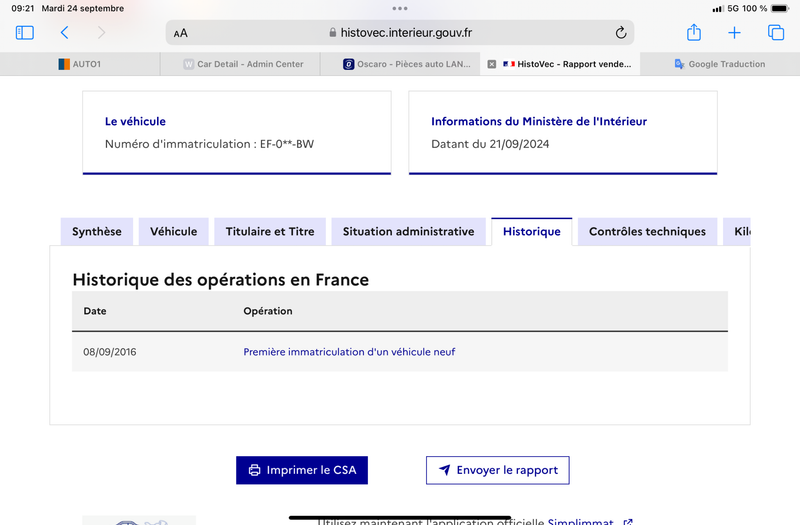Viewport: 800px width, 525px height.
Task: Click Informations du Ministère de l'Intérieur heading
Action: (x=539, y=121)
